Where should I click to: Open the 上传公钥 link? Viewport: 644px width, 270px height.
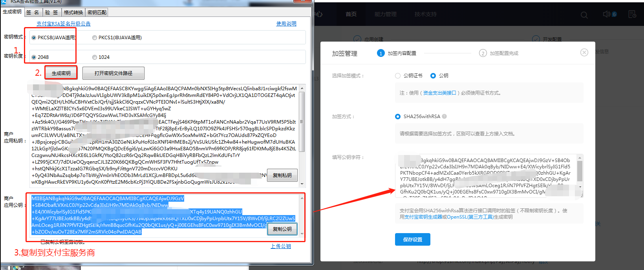(x=281, y=246)
